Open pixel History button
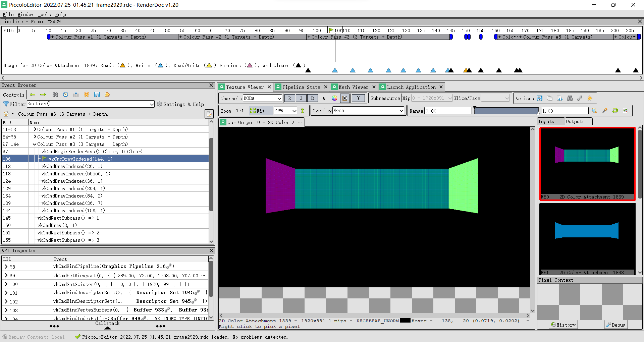 click(563, 325)
